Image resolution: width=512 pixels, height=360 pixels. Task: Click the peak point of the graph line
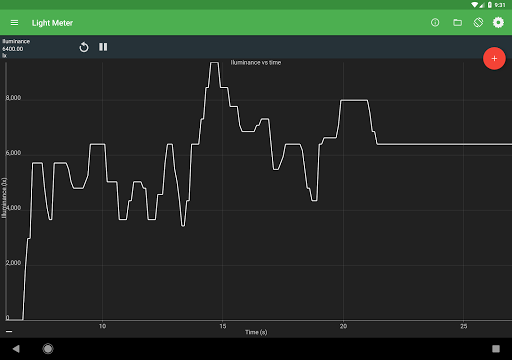pyautogui.click(x=214, y=63)
